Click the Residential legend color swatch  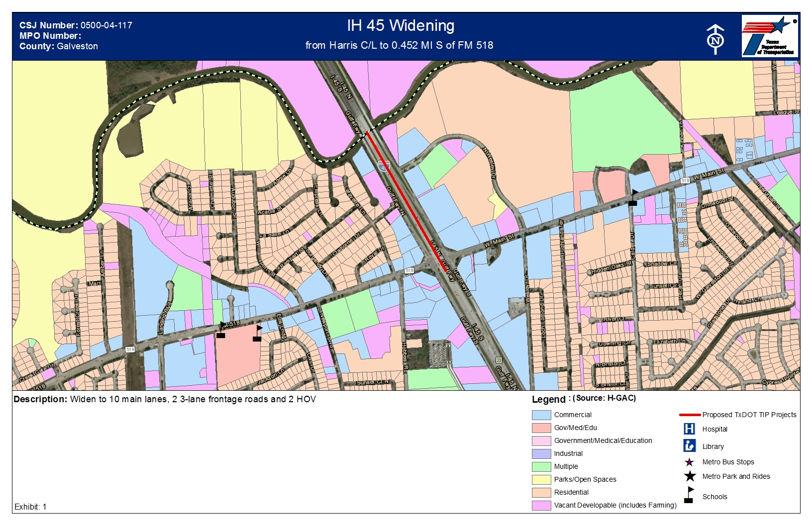pyautogui.click(x=541, y=492)
